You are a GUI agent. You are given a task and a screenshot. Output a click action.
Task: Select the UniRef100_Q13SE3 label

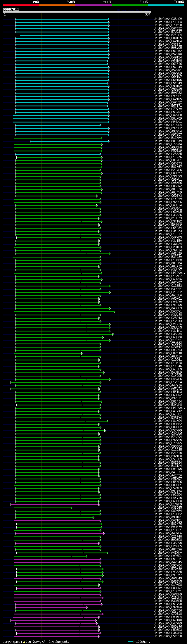(x=168, y=286)
